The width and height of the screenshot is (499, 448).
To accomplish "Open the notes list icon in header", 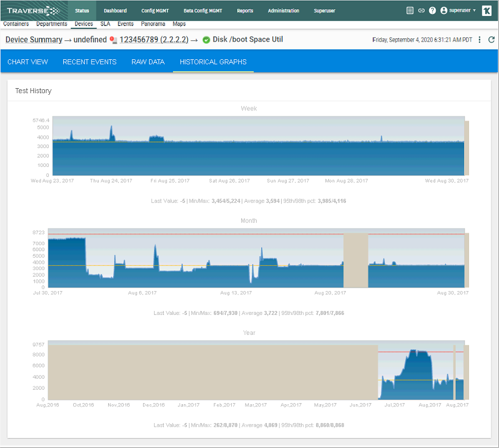I will 410,11.
